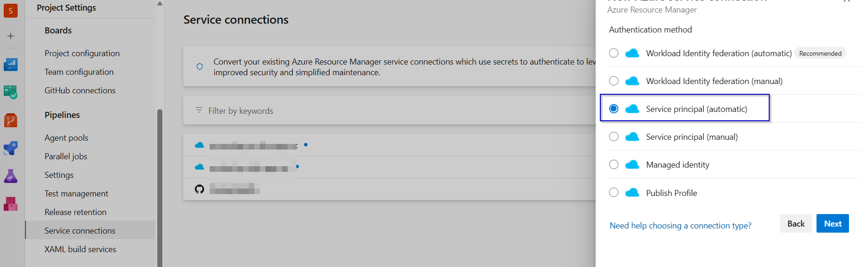
Task: Click the filter icon beside Filter by keywords
Action: pyautogui.click(x=199, y=110)
